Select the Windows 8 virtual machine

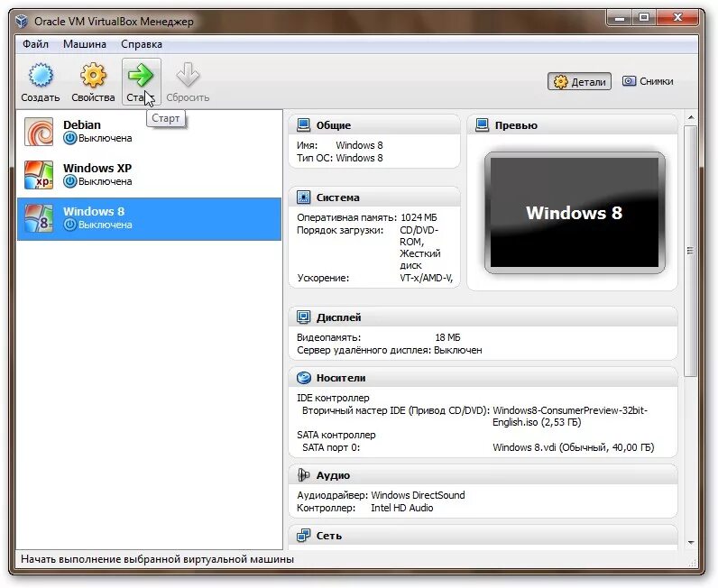[149, 219]
